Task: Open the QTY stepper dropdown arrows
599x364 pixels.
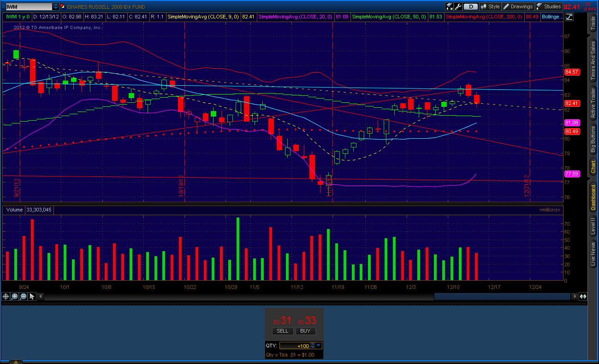Action: click(312, 345)
